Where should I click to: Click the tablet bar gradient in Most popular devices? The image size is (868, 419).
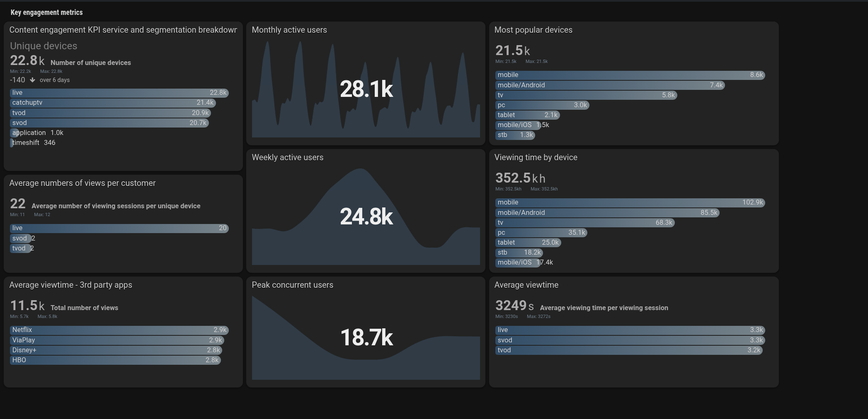[x=527, y=115]
